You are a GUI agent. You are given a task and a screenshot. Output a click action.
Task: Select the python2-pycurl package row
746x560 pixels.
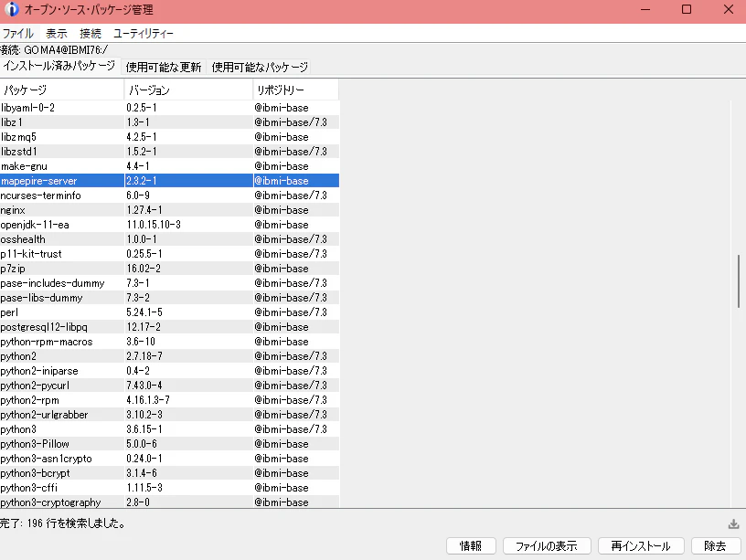pyautogui.click(x=169, y=386)
